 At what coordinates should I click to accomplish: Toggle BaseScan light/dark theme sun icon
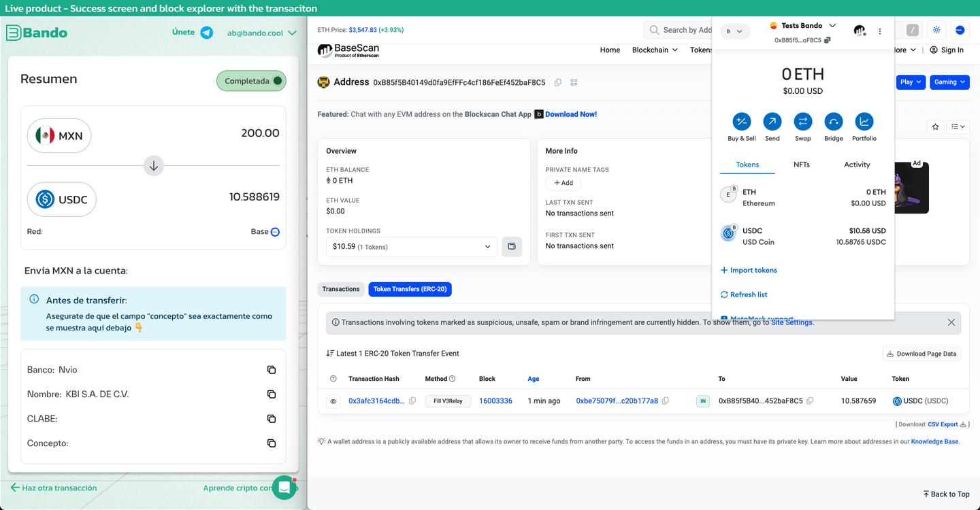[x=936, y=30]
